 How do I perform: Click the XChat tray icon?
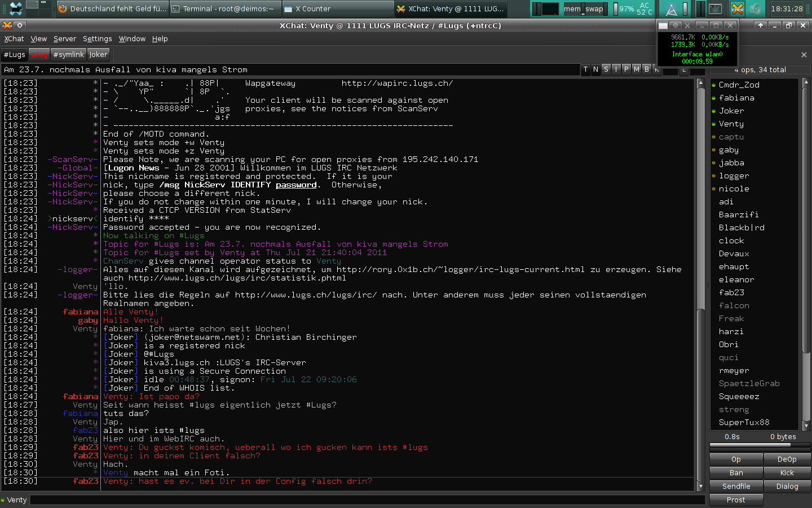pyautogui.click(x=737, y=8)
